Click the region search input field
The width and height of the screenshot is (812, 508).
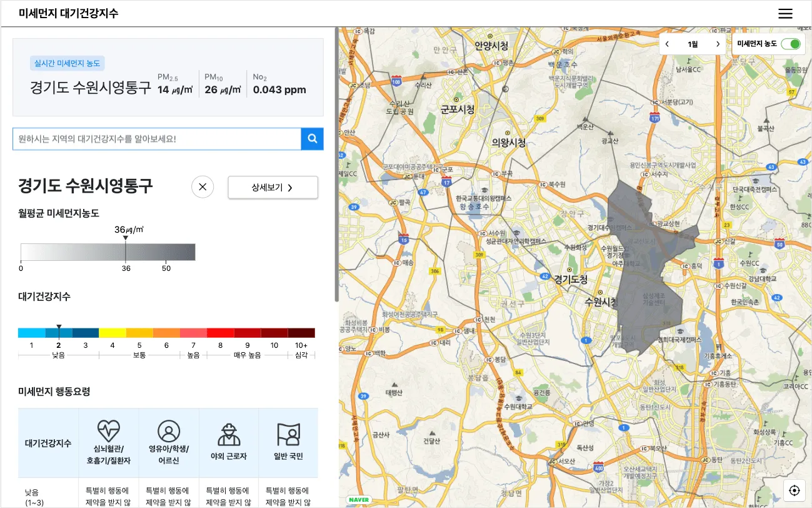[x=156, y=139]
